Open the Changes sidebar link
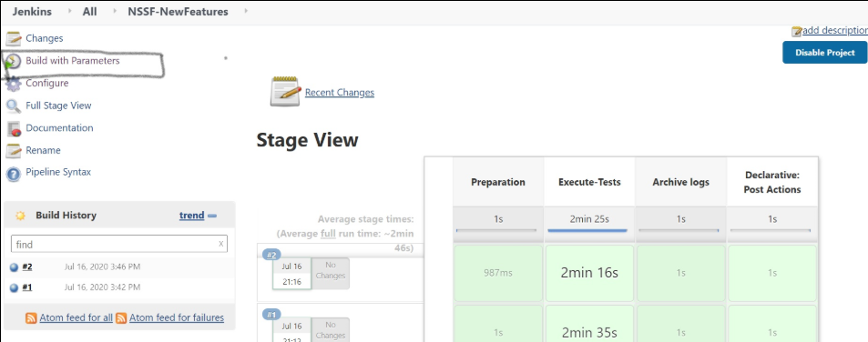Viewport: 868px width, 342px height. click(x=45, y=38)
